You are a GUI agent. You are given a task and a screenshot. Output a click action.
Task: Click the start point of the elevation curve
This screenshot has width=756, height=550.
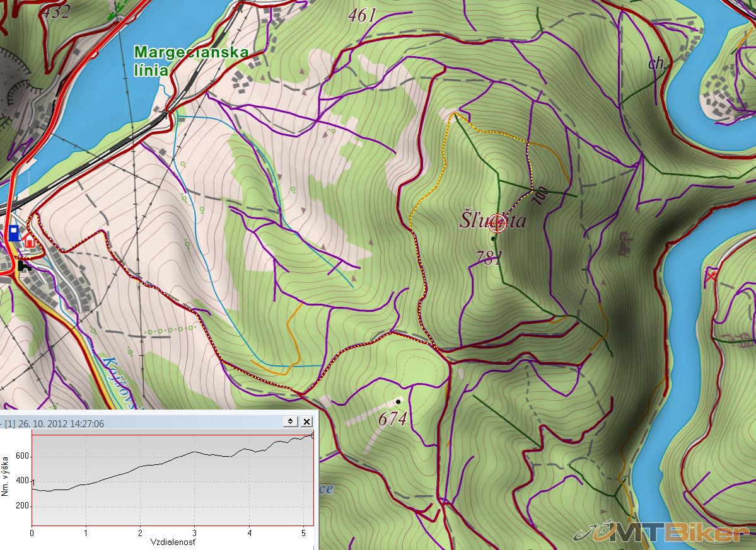(x=33, y=488)
